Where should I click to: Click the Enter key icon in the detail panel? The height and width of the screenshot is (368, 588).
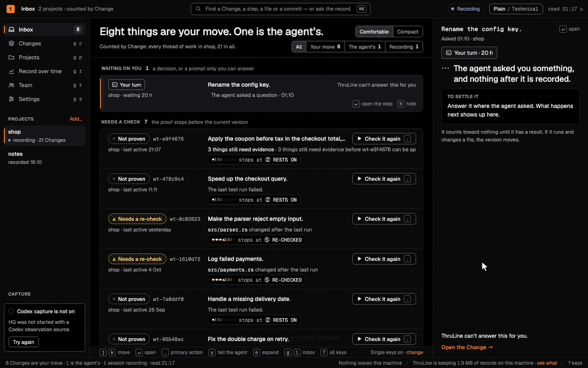click(x=563, y=29)
